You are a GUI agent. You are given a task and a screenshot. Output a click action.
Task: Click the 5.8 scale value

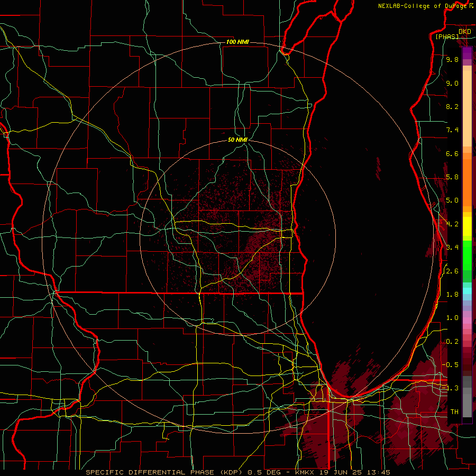(452, 177)
